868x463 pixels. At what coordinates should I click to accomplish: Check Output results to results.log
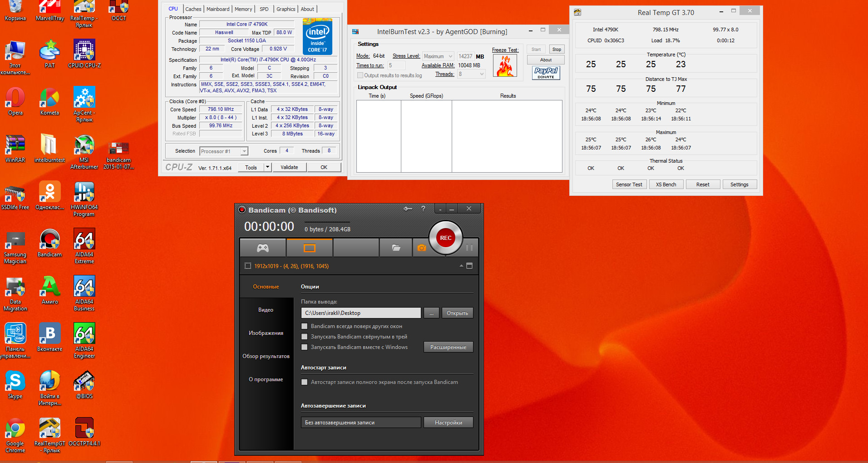pos(360,75)
